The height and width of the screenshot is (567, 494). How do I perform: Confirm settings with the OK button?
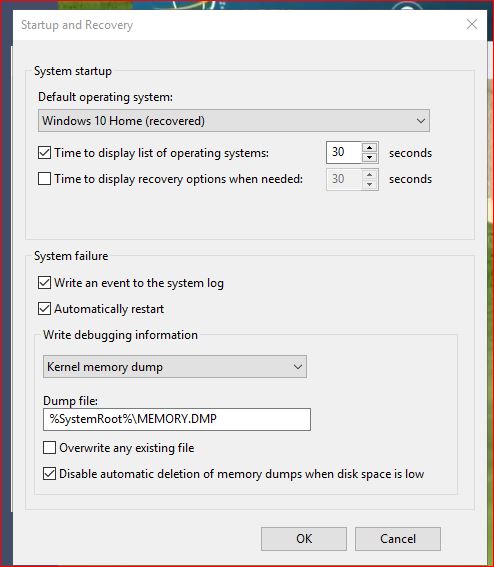pyautogui.click(x=304, y=539)
